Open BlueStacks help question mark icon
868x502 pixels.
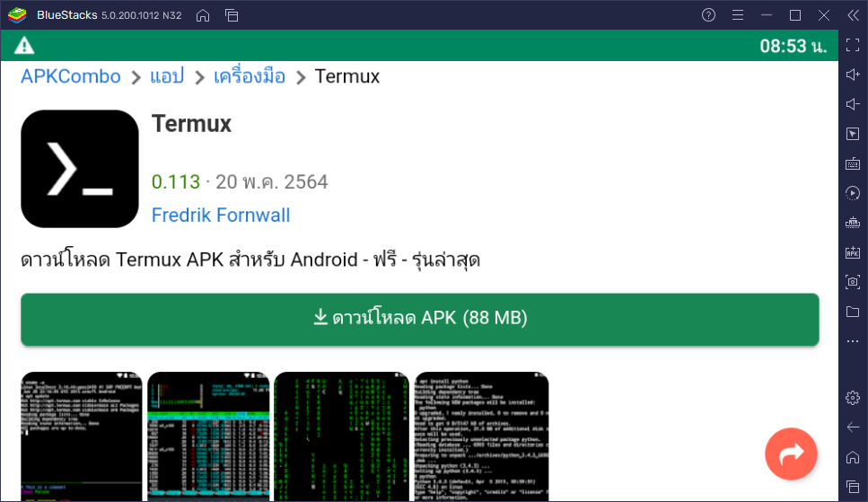708,15
